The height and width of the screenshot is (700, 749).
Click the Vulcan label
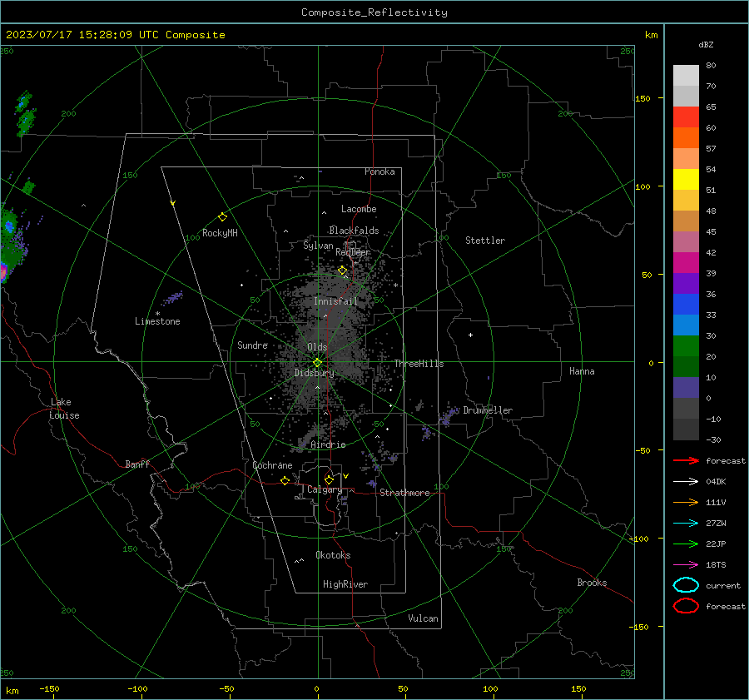pyautogui.click(x=424, y=618)
